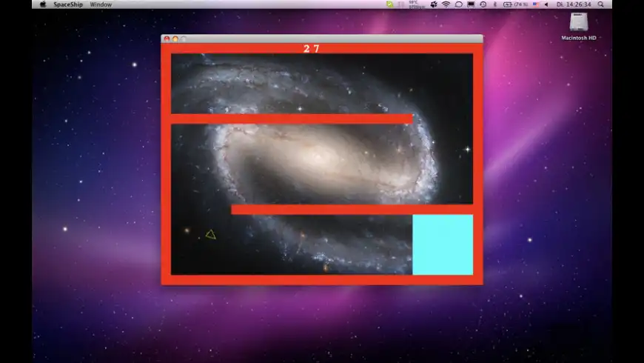644x363 pixels.
Task: Open the Time Machine menu bar icon
Action: click(483, 4)
